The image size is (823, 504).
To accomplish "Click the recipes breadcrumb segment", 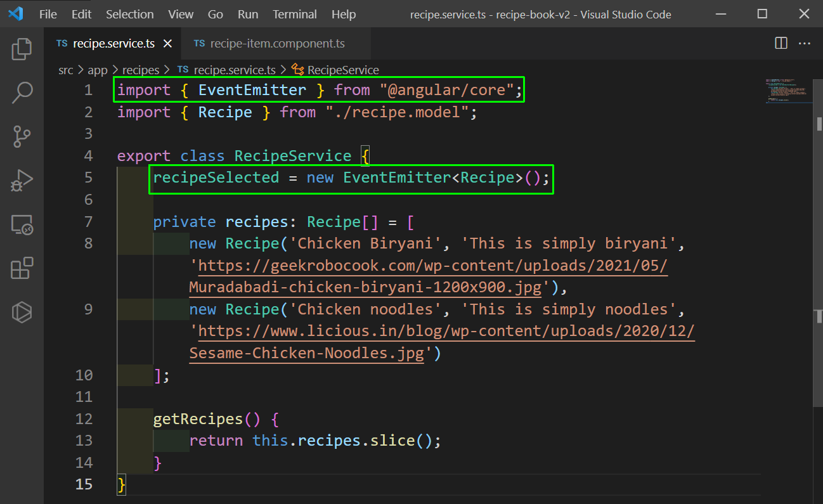I will (141, 70).
